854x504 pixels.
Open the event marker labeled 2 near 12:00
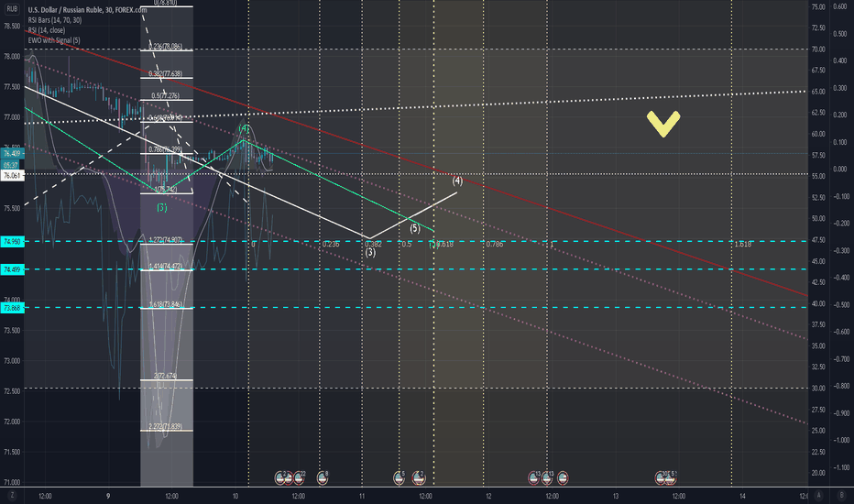click(419, 477)
